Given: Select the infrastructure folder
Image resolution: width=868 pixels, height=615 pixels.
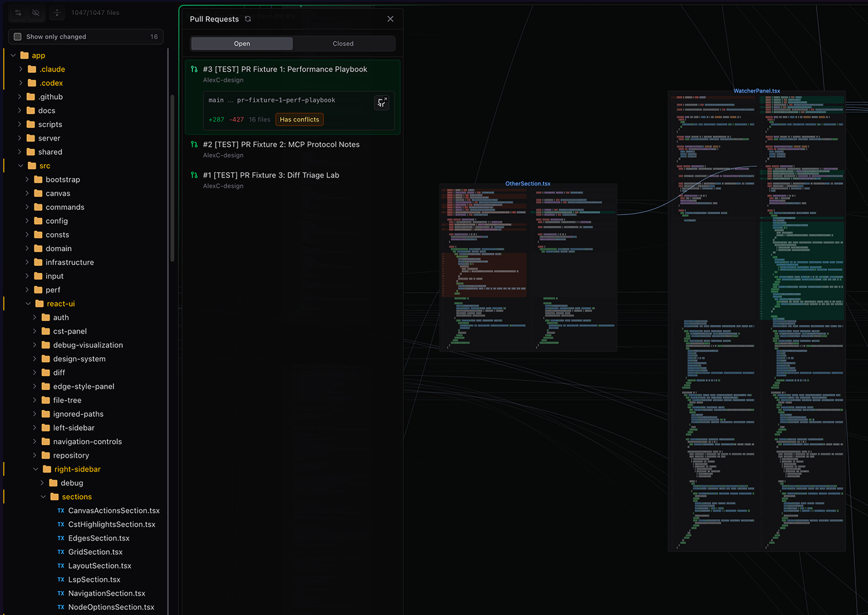Looking at the screenshot, I should [x=70, y=262].
